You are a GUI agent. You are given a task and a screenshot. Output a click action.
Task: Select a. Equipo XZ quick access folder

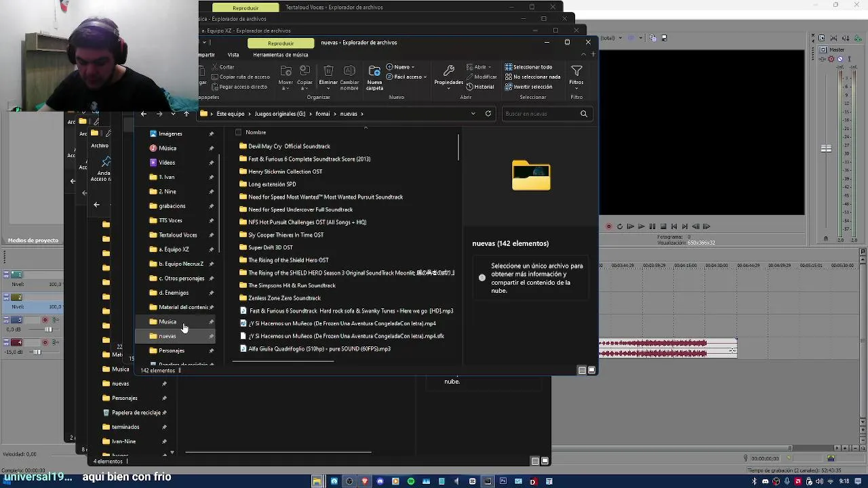click(x=174, y=249)
